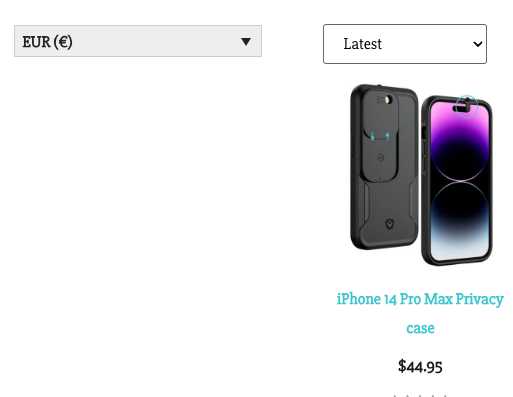Click the teal up arrow on camera slider
This screenshot has width=513, height=397.
(x=388, y=136)
